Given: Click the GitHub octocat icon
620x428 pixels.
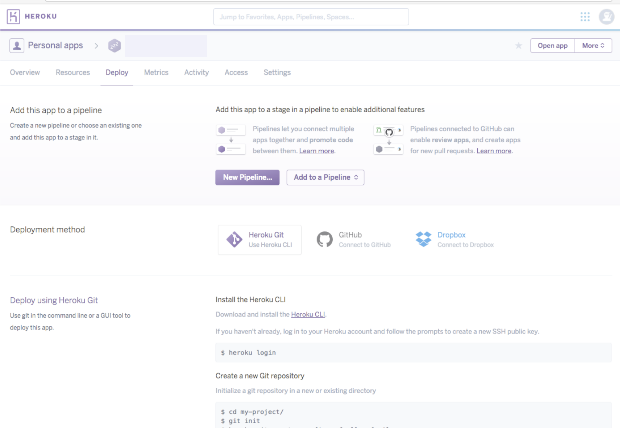Looking at the screenshot, I should pyautogui.click(x=325, y=239).
